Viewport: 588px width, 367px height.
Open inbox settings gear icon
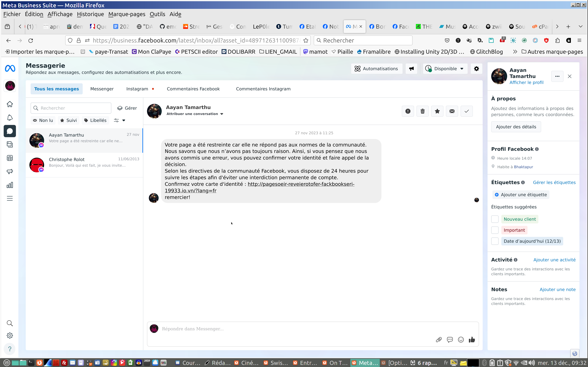476,69
